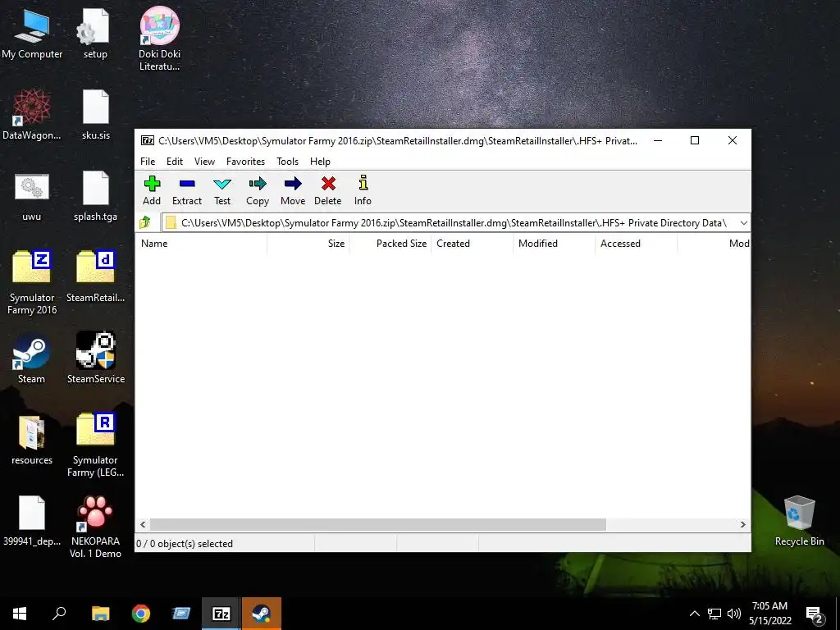The height and width of the screenshot is (630, 840).
Task: Select the uwu desktop icon
Action: pyautogui.click(x=32, y=196)
